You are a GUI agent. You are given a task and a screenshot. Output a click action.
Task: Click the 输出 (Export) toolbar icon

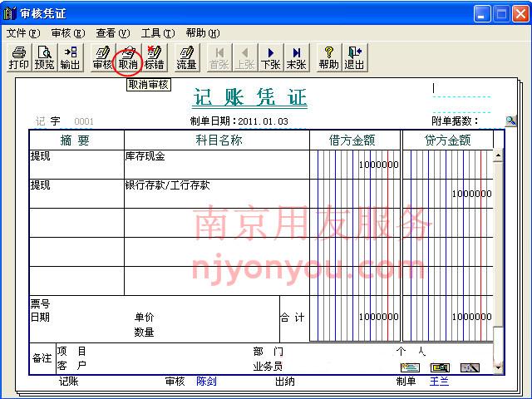[x=70, y=57]
